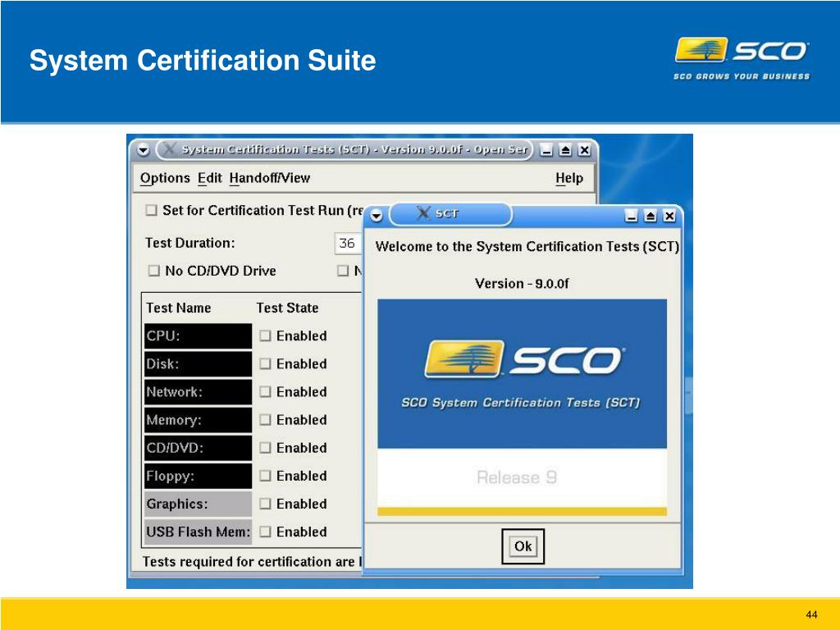This screenshot has height=630, width=840.
Task: Close the System Certification Tests main window
Action: tap(584, 151)
